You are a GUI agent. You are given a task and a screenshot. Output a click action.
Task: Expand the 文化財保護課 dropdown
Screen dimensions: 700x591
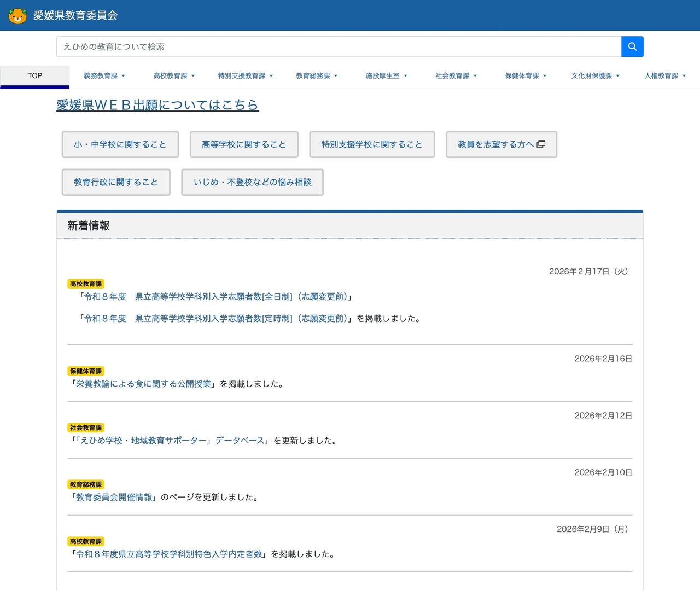pyautogui.click(x=595, y=76)
